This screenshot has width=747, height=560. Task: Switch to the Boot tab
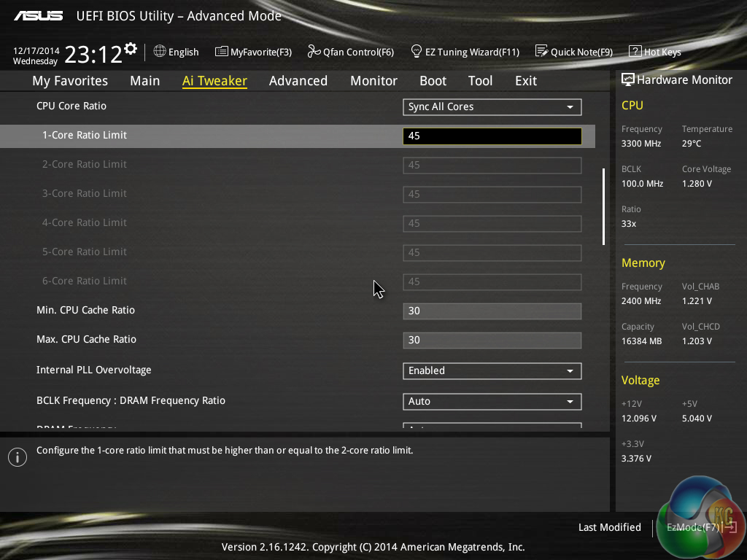point(433,81)
